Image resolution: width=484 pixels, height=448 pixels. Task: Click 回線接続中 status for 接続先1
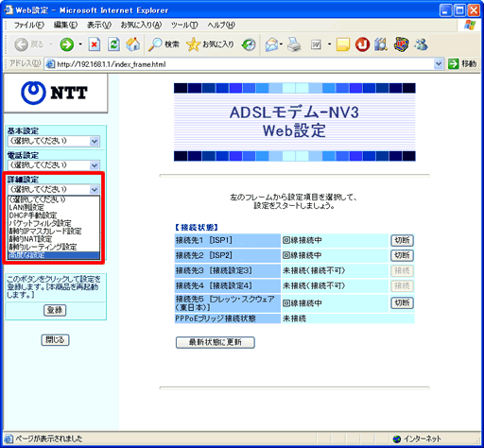[302, 240]
